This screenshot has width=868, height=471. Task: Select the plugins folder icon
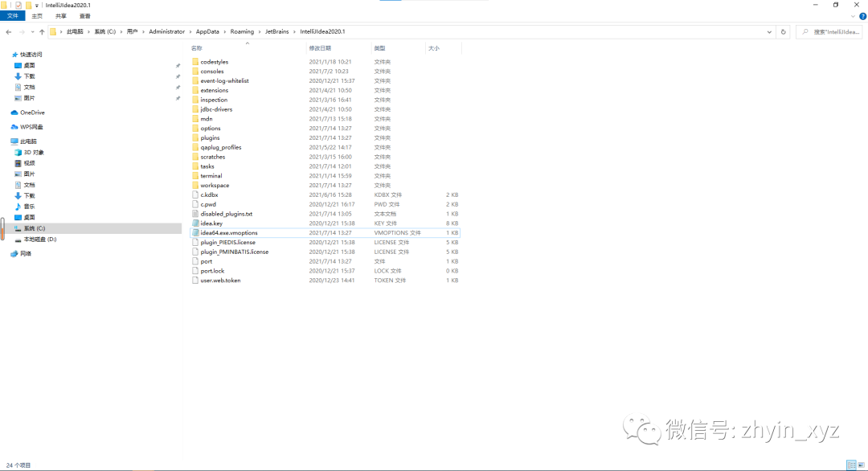[194, 137]
